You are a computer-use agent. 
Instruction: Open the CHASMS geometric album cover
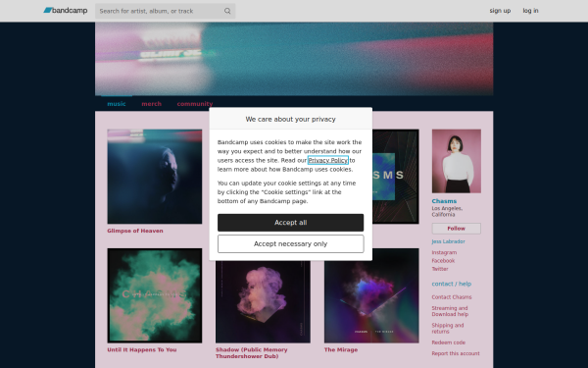396,177
